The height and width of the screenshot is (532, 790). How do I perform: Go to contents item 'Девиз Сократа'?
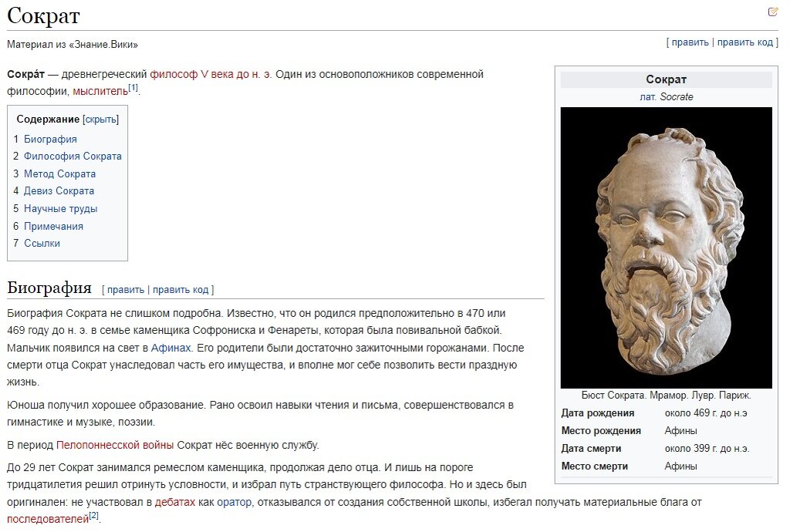click(x=59, y=190)
